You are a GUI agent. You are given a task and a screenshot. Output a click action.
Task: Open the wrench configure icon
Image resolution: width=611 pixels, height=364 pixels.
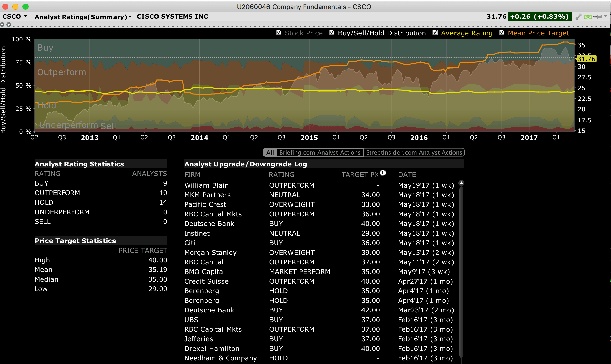[578, 17]
